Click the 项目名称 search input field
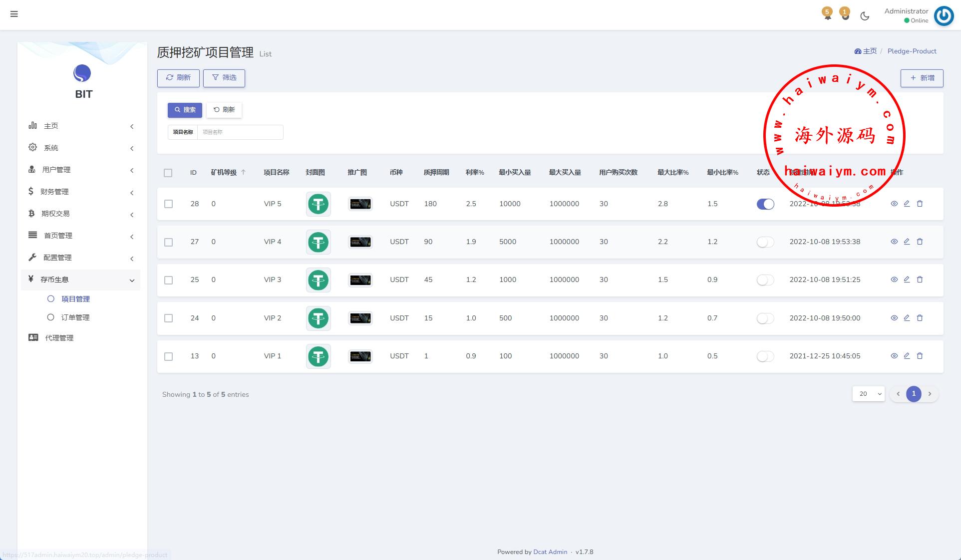Image resolution: width=961 pixels, height=560 pixels. (240, 132)
